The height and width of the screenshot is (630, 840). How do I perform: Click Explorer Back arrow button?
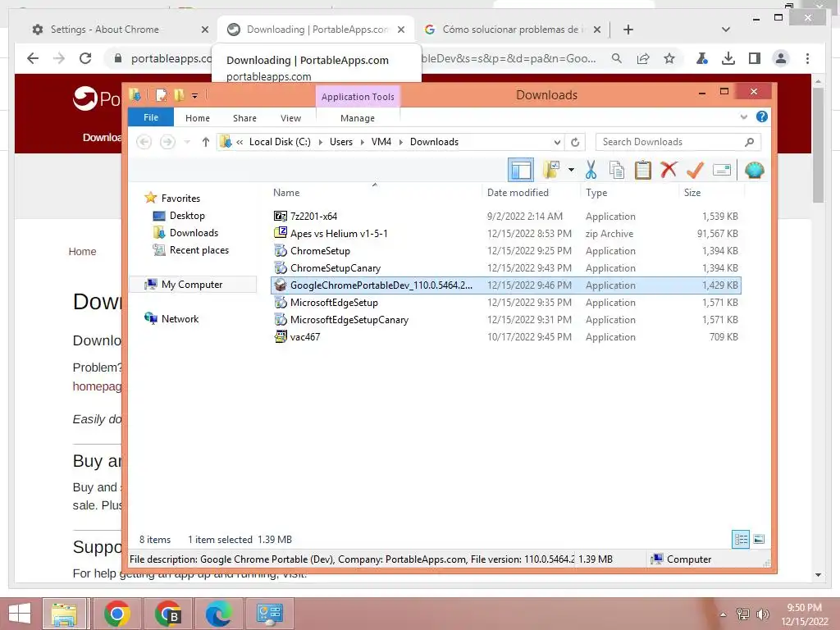(x=144, y=142)
